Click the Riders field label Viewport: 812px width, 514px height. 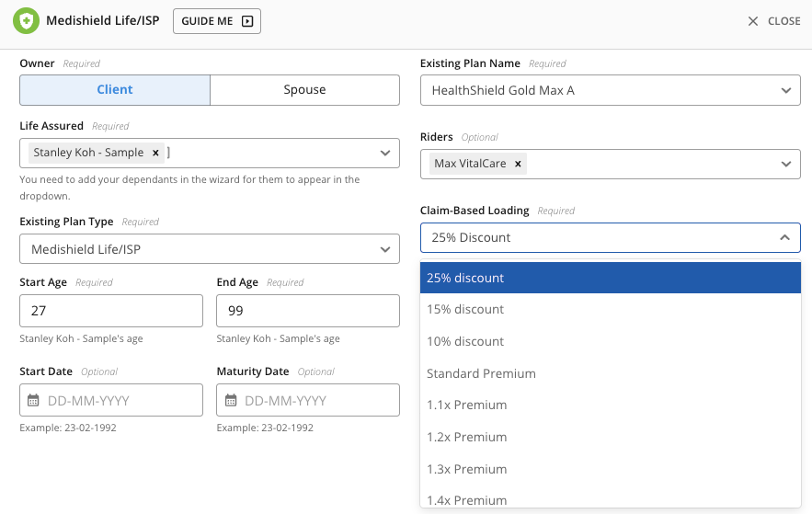pos(436,137)
